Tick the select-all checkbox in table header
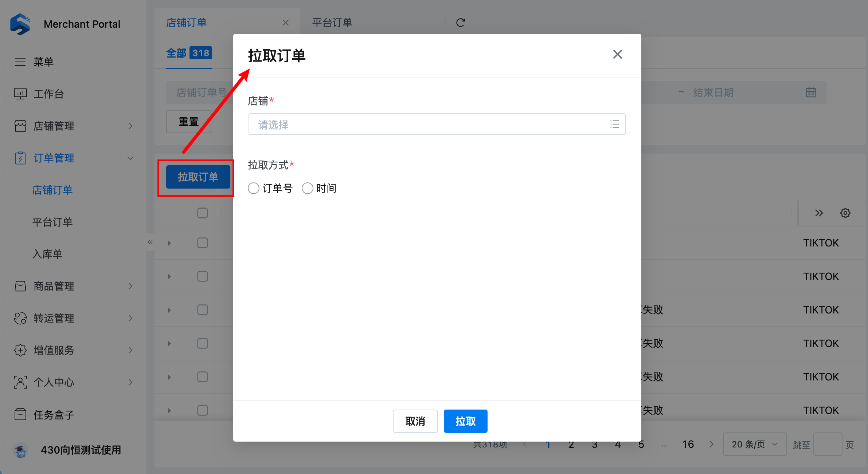This screenshot has width=868, height=474. [x=203, y=213]
